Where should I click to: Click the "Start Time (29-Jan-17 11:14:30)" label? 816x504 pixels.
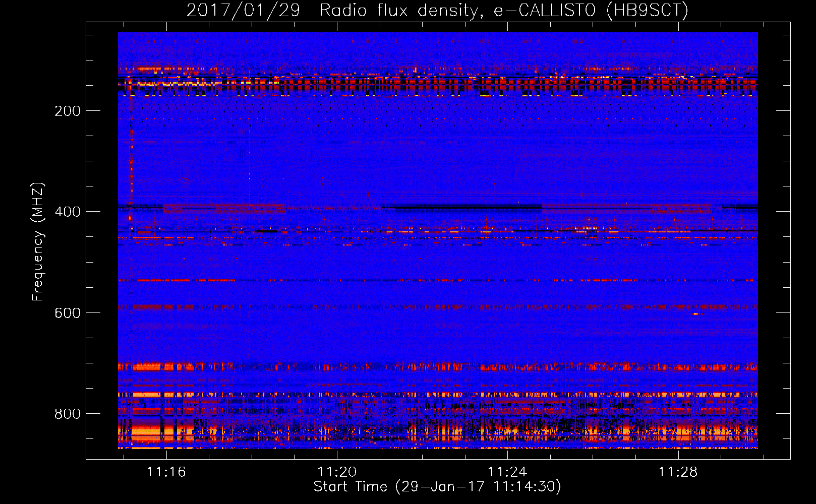[x=437, y=487]
